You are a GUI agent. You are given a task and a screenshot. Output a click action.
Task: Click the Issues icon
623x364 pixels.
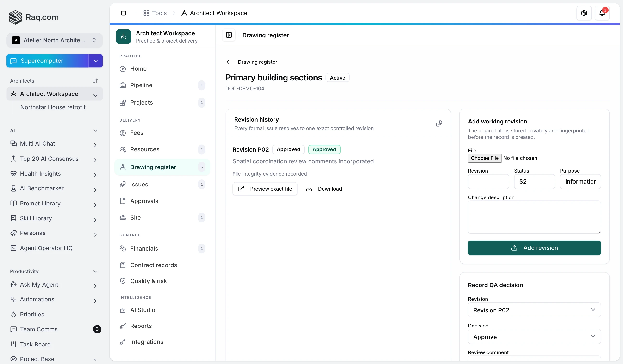(x=123, y=184)
